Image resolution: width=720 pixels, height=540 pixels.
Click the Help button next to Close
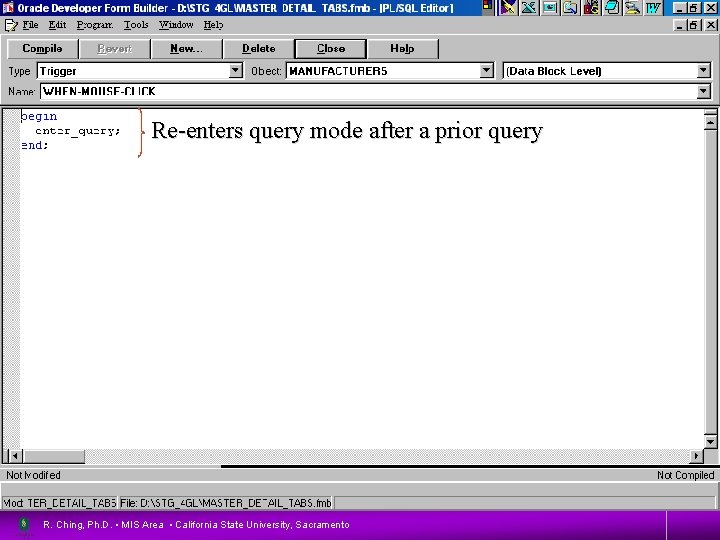tap(402, 49)
